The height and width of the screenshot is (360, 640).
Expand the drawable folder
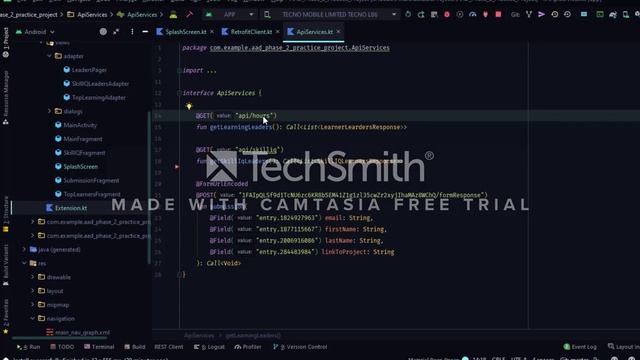click(33, 277)
